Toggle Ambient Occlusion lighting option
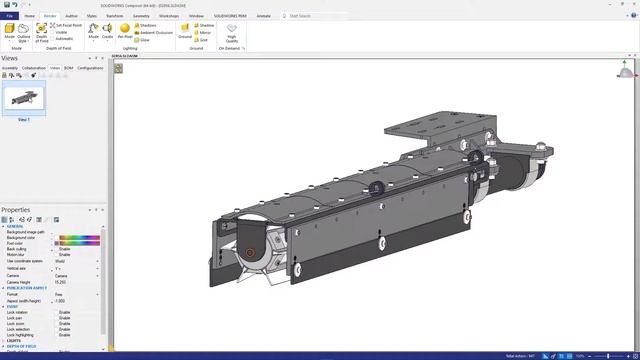This screenshot has height=360, width=640. 153,33
